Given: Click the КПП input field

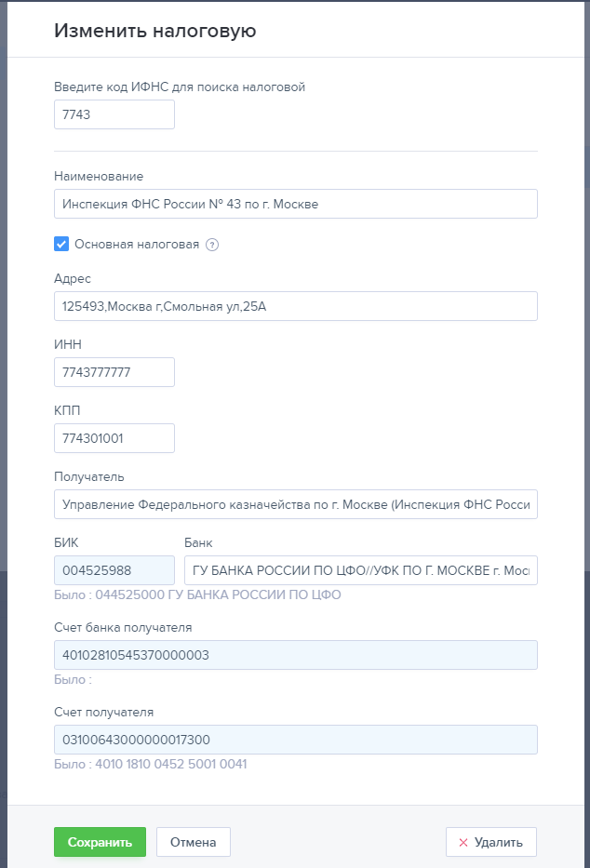Looking at the screenshot, I should click(x=114, y=438).
